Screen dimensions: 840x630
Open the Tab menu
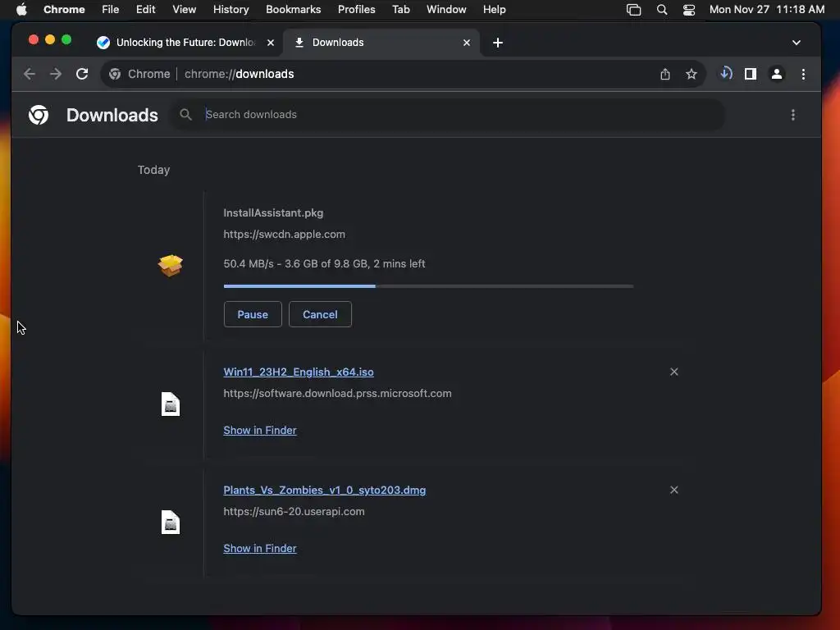(x=400, y=9)
